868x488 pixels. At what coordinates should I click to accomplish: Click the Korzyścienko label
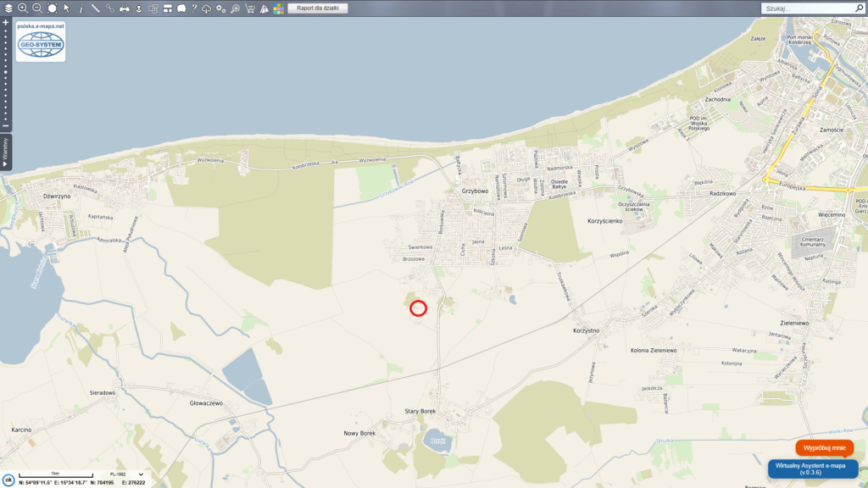(x=605, y=221)
